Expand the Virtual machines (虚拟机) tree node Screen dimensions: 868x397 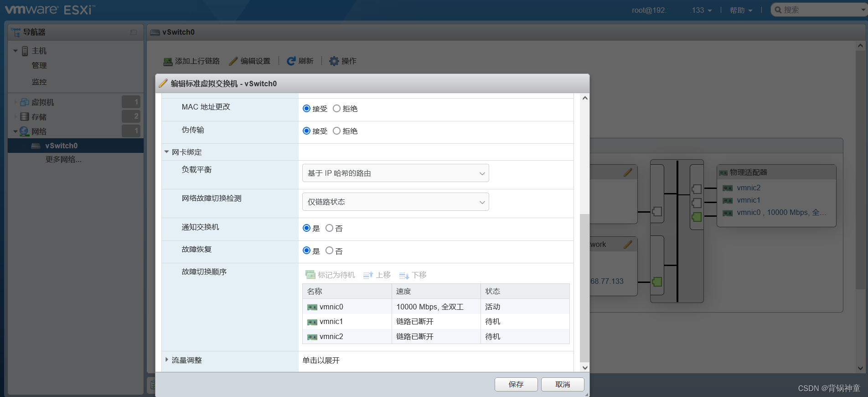(15, 102)
